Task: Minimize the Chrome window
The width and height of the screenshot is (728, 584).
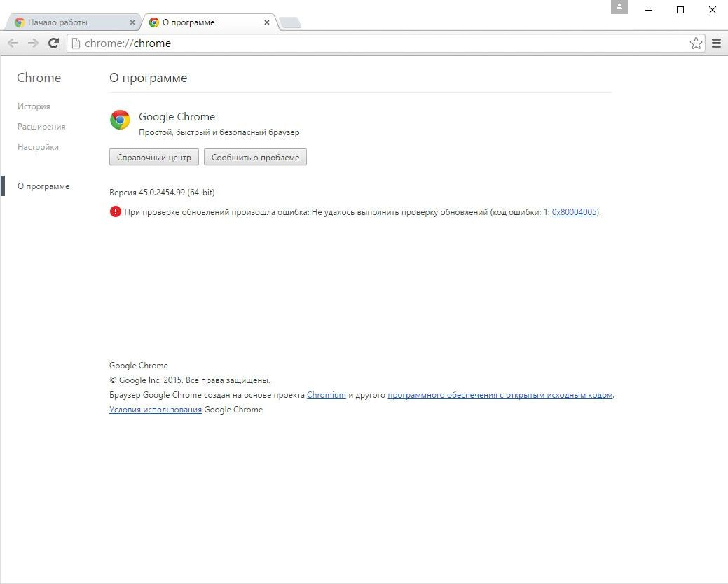Action: [649, 10]
